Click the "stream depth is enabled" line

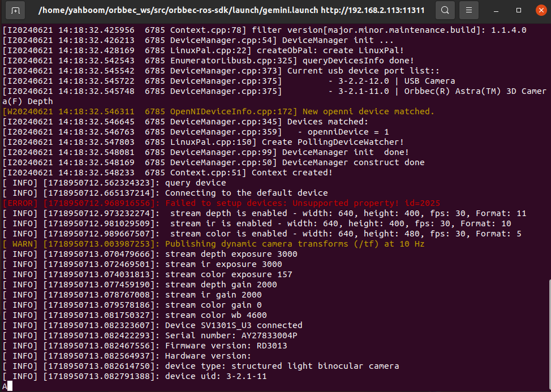pos(265,214)
